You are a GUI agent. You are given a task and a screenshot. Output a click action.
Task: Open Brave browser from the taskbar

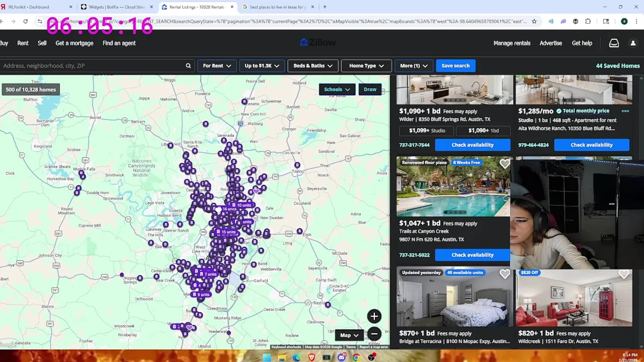311,357
